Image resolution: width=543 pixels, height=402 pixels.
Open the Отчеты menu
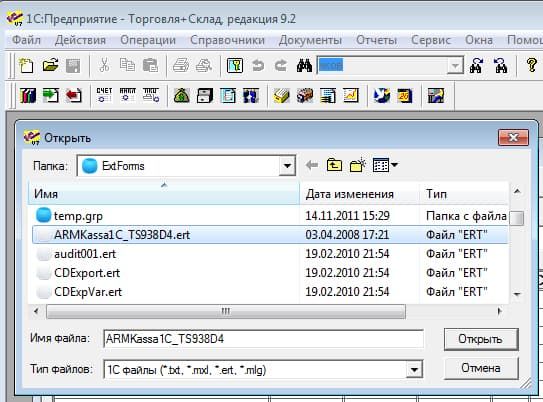376,40
